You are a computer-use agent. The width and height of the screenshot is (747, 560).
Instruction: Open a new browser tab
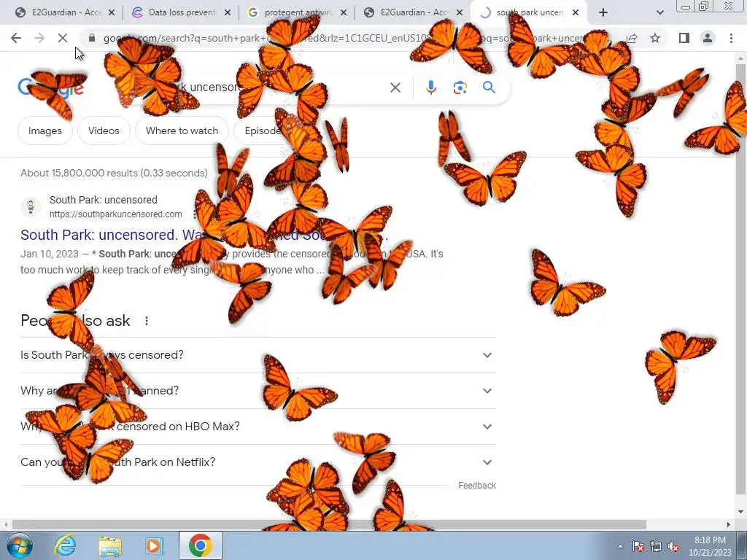click(x=603, y=13)
